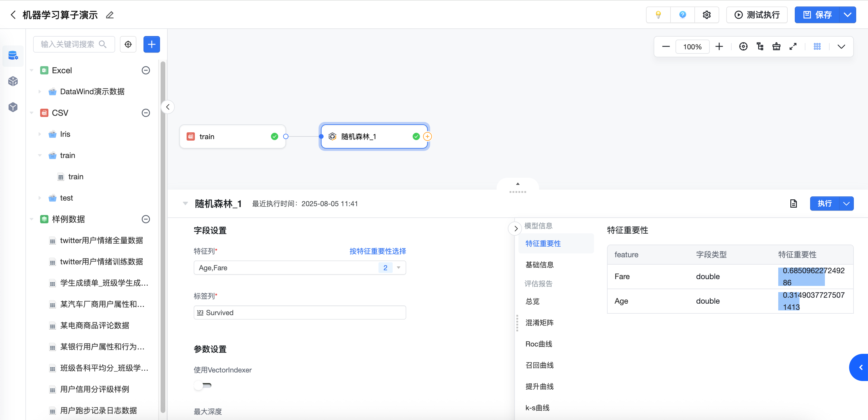Center the canvas view target icon
The height and width of the screenshot is (420, 868).
tap(743, 46)
